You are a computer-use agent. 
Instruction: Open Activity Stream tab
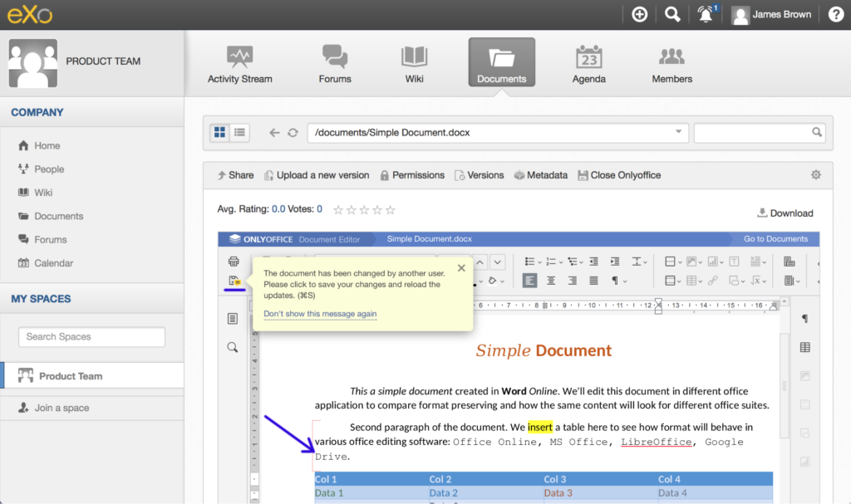click(240, 64)
